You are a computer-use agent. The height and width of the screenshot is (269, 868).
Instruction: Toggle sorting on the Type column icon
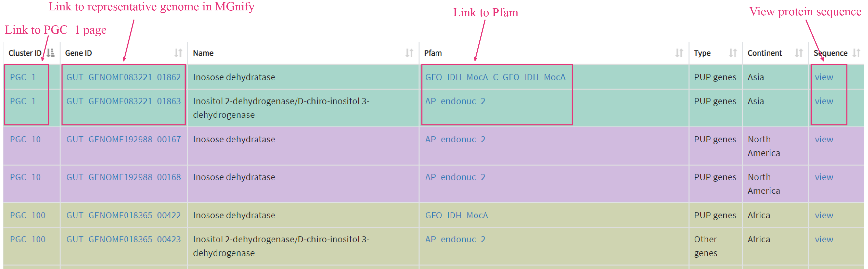click(733, 53)
